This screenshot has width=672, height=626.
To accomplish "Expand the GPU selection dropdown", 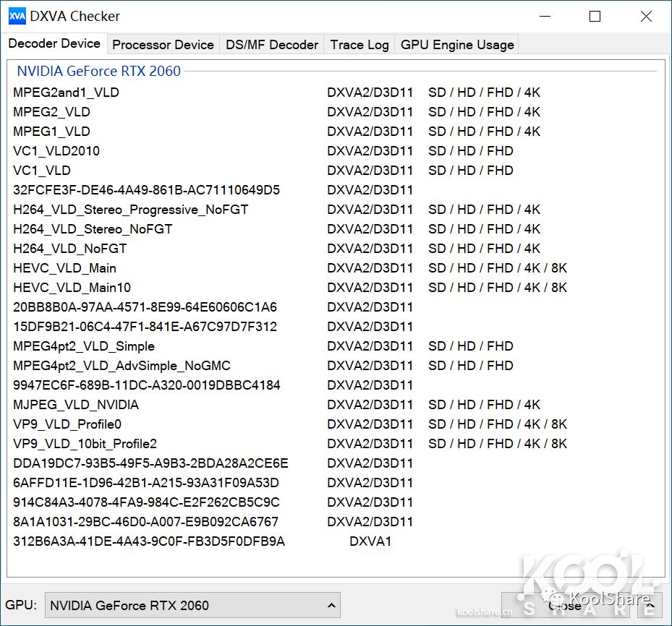I will (193, 605).
